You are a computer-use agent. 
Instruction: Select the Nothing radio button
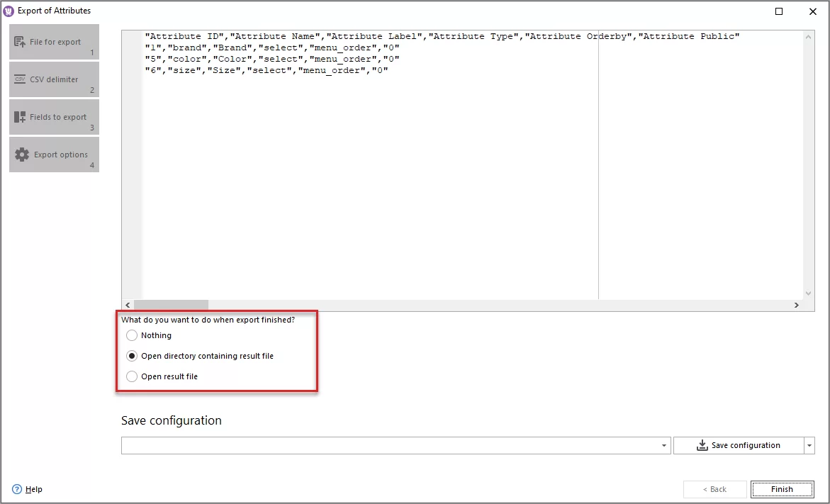131,335
